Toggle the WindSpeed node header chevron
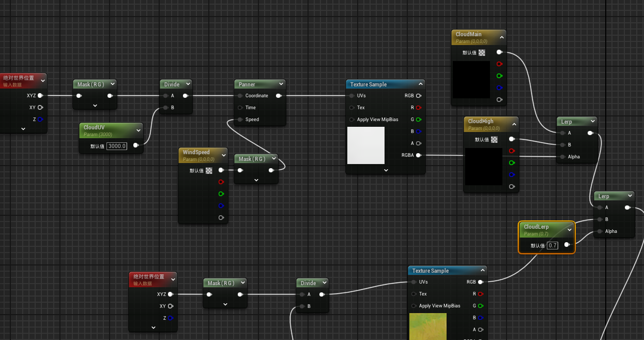 coord(223,155)
